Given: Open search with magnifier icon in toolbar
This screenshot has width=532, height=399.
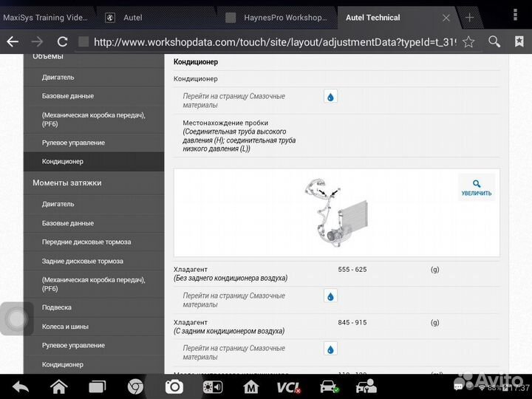Looking at the screenshot, I should click(494, 41).
